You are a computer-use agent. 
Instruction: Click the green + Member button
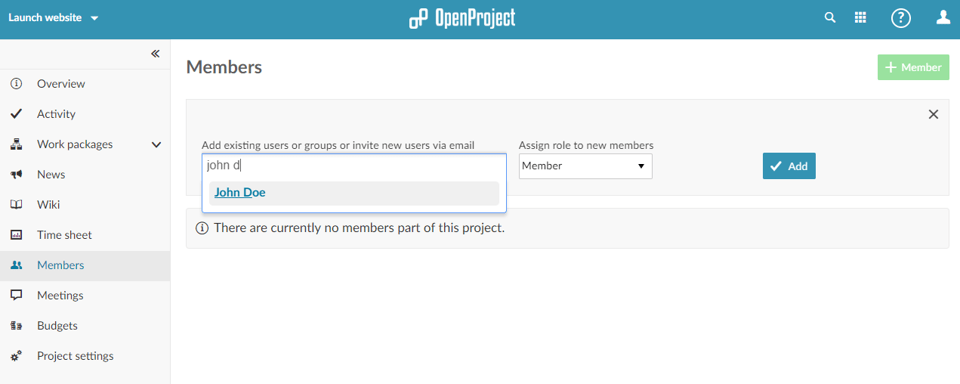click(913, 67)
